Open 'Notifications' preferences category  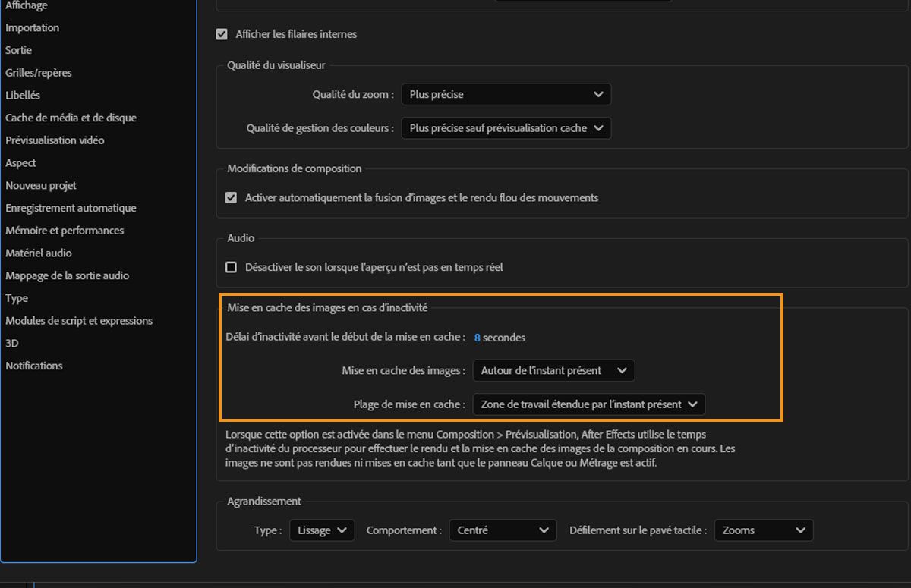(x=34, y=366)
